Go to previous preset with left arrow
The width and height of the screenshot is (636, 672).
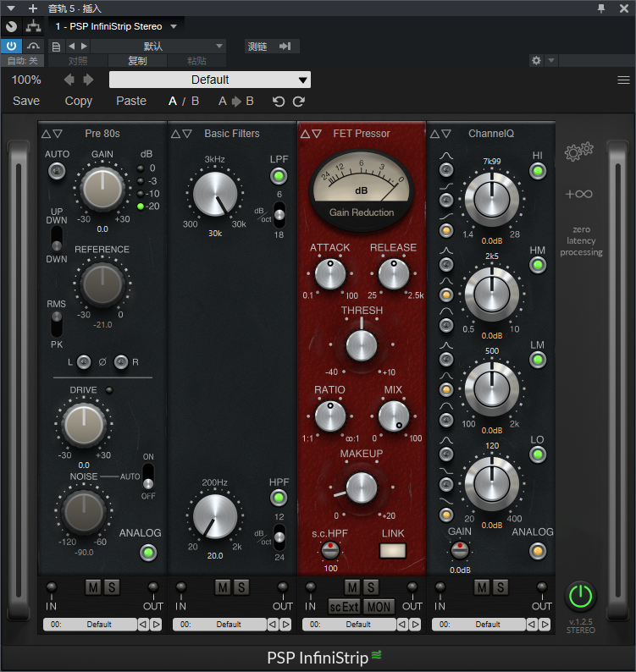click(69, 80)
